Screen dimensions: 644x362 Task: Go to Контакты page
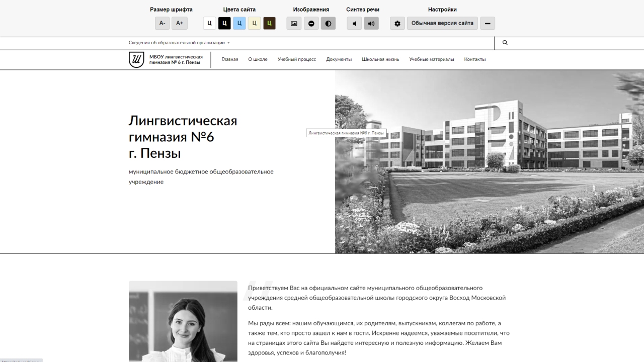coord(475,59)
